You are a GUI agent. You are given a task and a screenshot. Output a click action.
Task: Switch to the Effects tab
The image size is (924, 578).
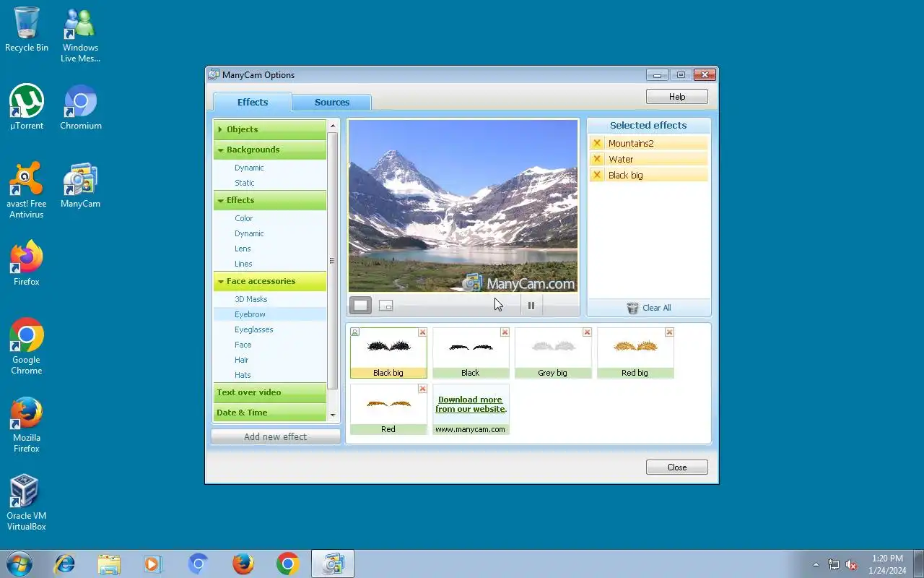pyautogui.click(x=253, y=102)
